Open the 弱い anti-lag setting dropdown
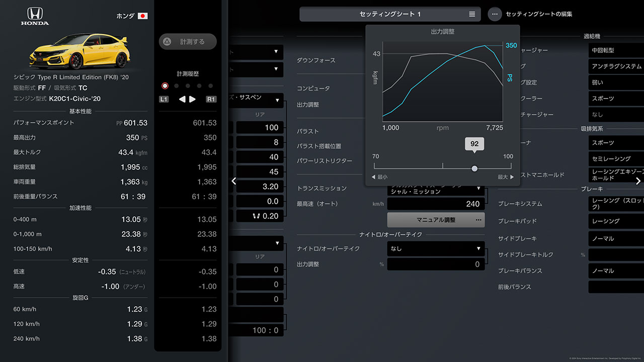The image size is (644, 362). [616, 82]
